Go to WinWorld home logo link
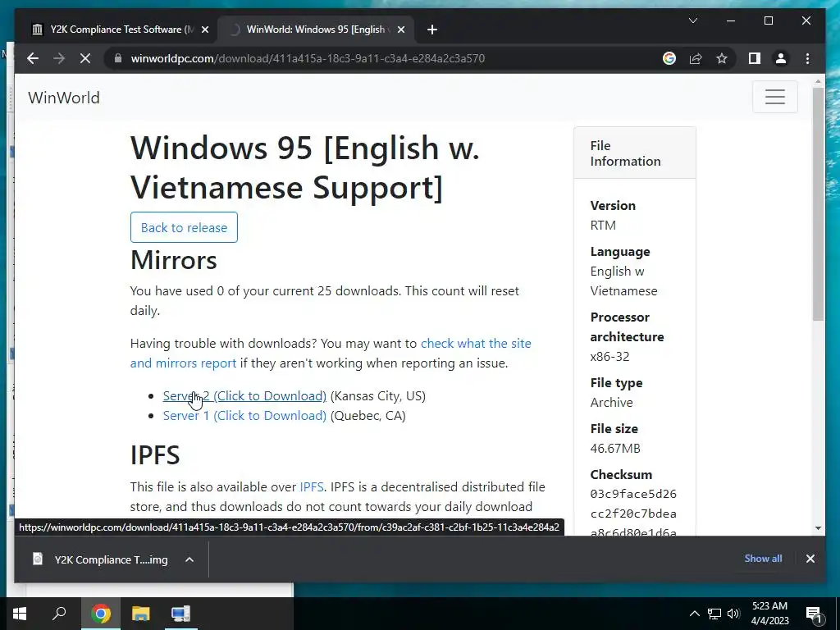The image size is (840, 630). pos(64,98)
